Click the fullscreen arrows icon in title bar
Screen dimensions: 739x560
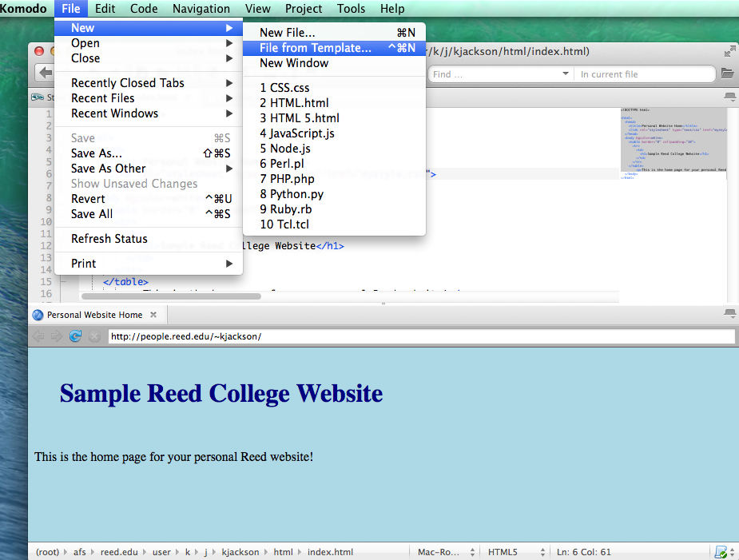tap(729, 51)
